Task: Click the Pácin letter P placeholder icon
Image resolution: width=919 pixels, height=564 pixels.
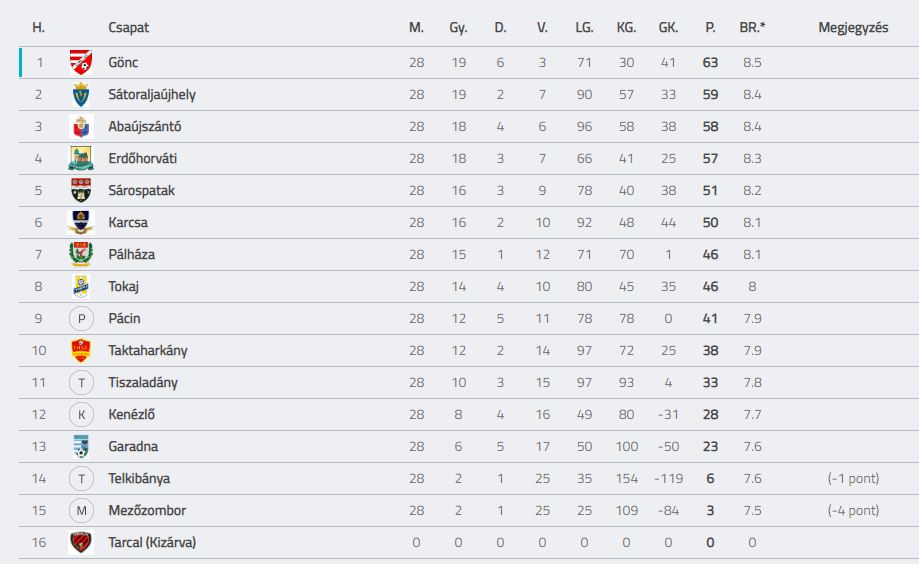Action: pos(81,318)
